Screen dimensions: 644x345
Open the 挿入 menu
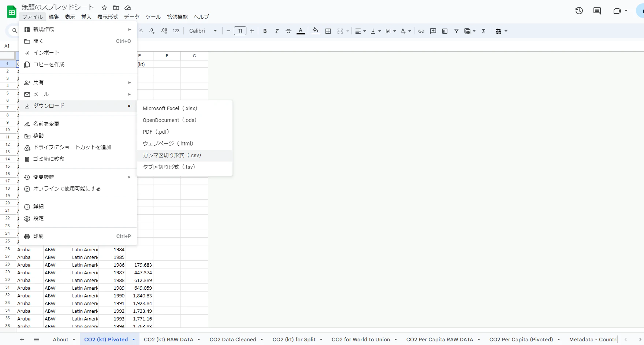(86, 17)
